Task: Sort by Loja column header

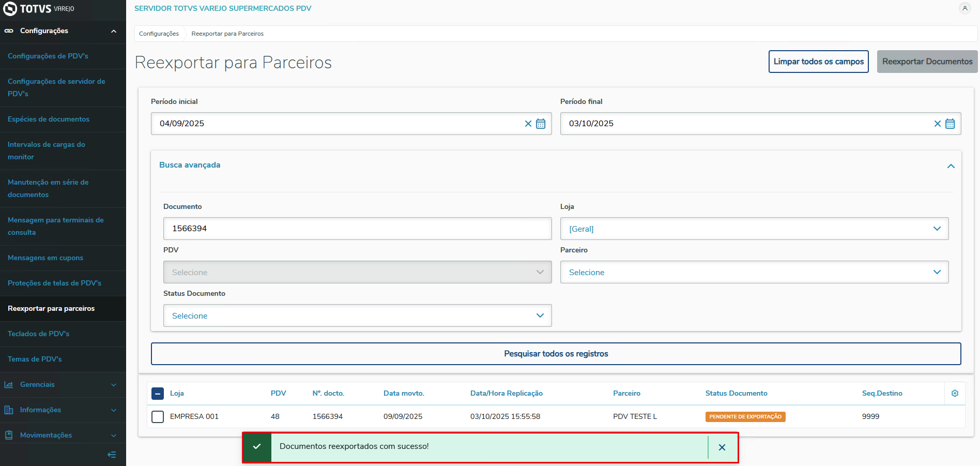Action: 177,394
